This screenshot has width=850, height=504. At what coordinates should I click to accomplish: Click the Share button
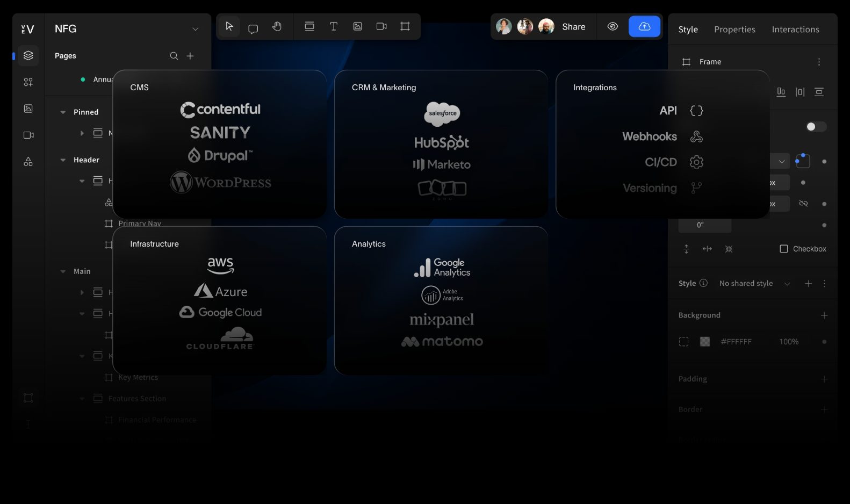[x=573, y=27]
